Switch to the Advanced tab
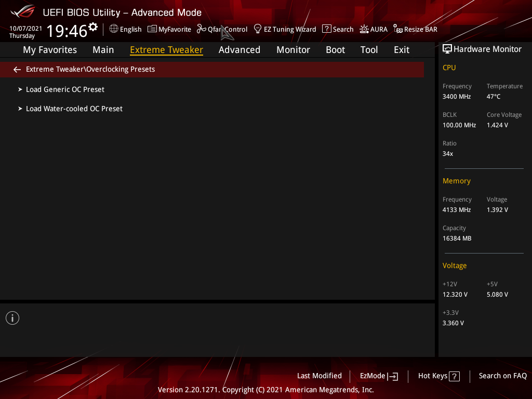532x399 pixels. pyautogui.click(x=240, y=50)
